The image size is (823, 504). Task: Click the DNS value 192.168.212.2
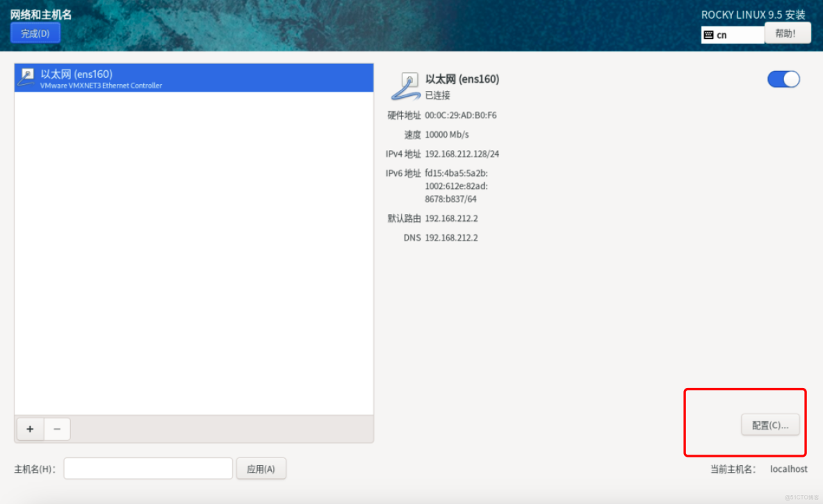[451, 238]
